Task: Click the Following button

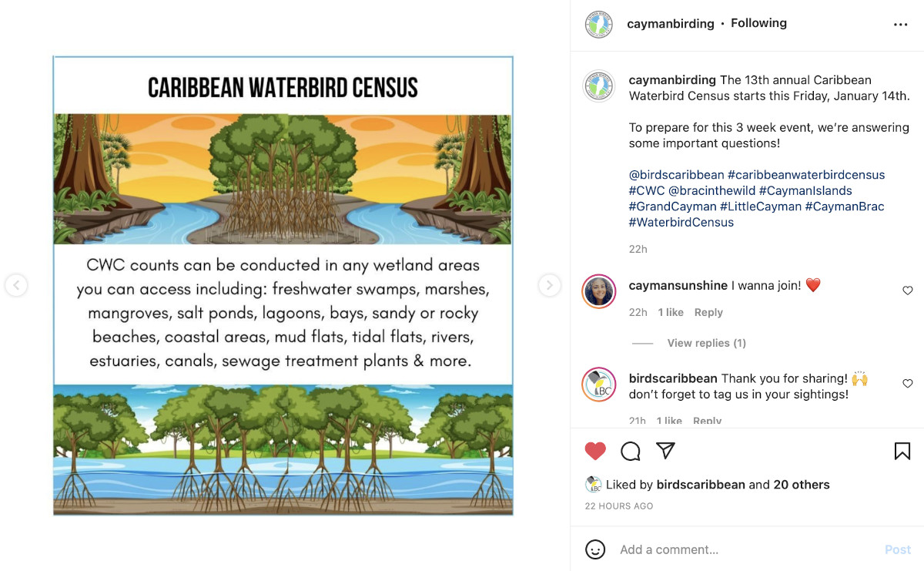Action: [x=758, y=23]
